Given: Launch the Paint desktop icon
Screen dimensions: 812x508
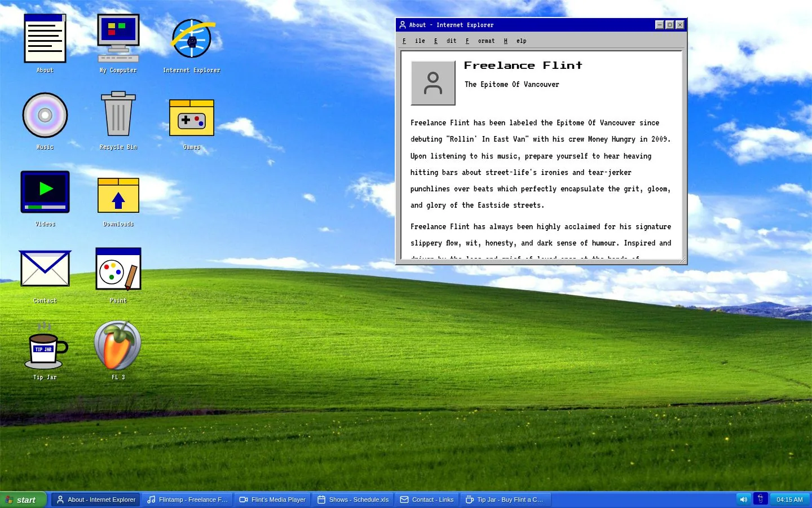Looking at the screenshot, I should pyautogui.click(x=118, y=274).
